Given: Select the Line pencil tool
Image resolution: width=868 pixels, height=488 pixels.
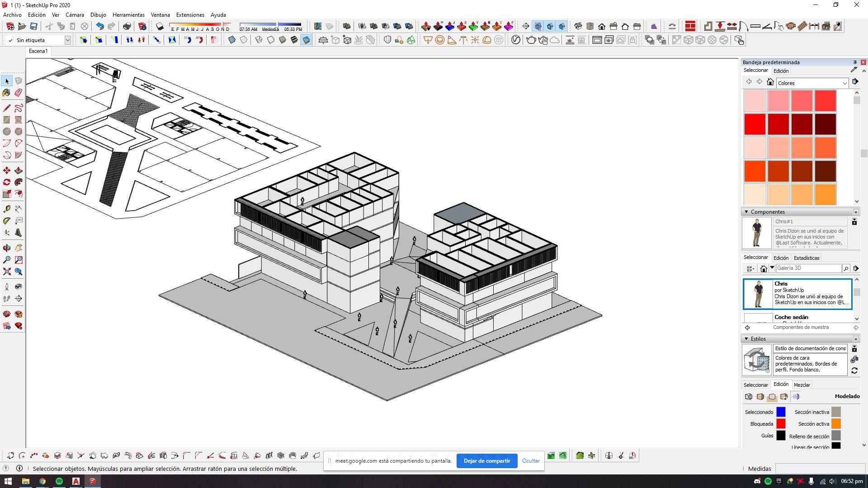Looking at the screenshot, I should (x=7, y=108).
